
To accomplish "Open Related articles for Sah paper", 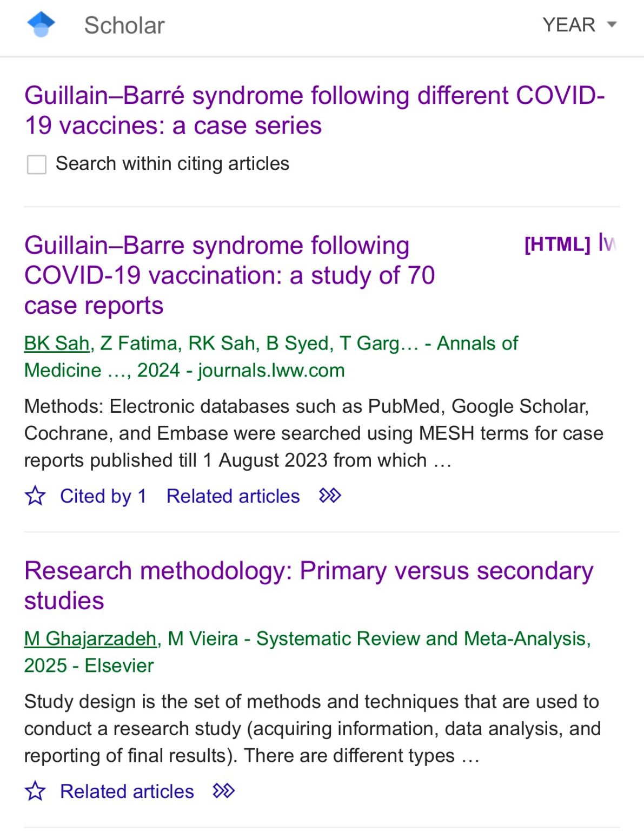I will [x=233, y=496].
